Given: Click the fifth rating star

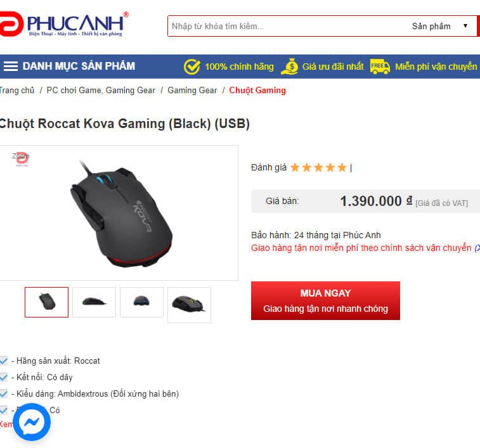Looking at the screenshot, I should [x=342, y=167].
